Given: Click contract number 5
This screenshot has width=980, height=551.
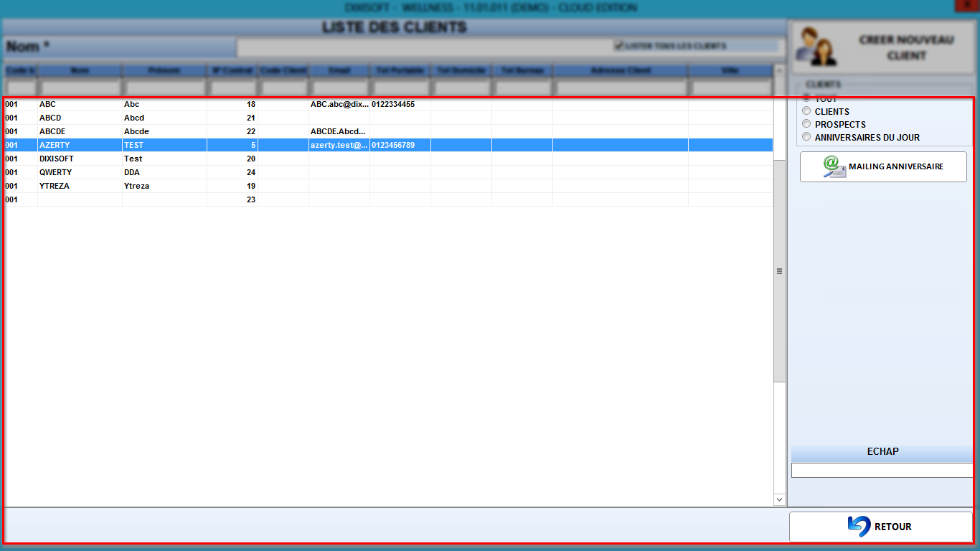Looking at the screenshot, I should pos(253,145).
